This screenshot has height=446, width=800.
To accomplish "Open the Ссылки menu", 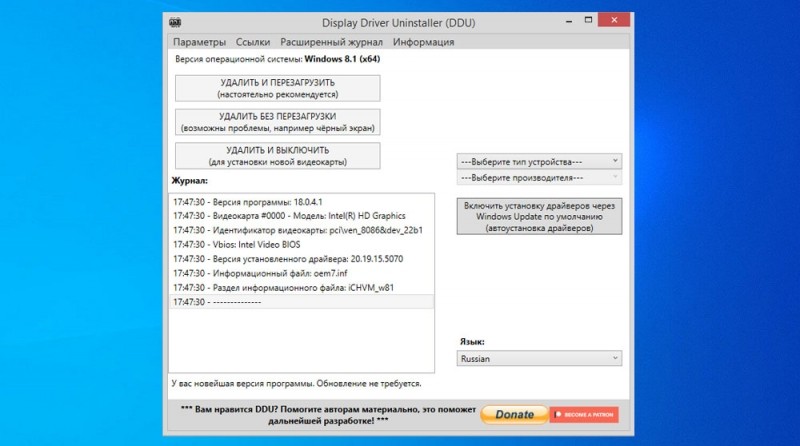I will point(253,42).
